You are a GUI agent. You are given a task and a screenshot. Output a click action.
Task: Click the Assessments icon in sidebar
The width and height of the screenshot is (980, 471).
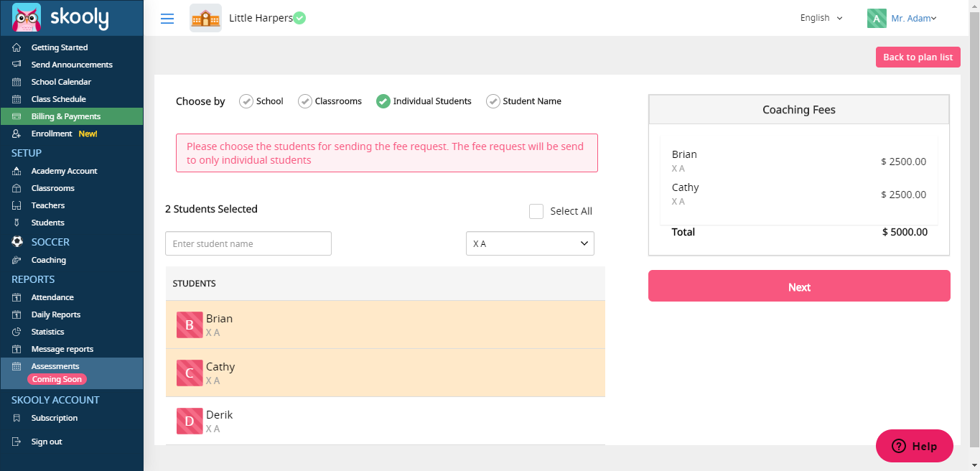(17, 366)
